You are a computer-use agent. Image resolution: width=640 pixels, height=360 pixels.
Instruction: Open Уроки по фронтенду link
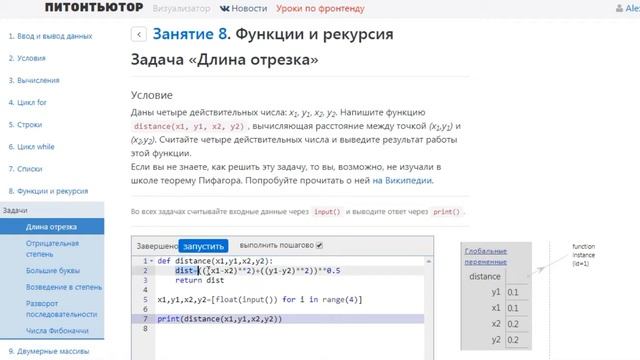[x=320, y=8]
